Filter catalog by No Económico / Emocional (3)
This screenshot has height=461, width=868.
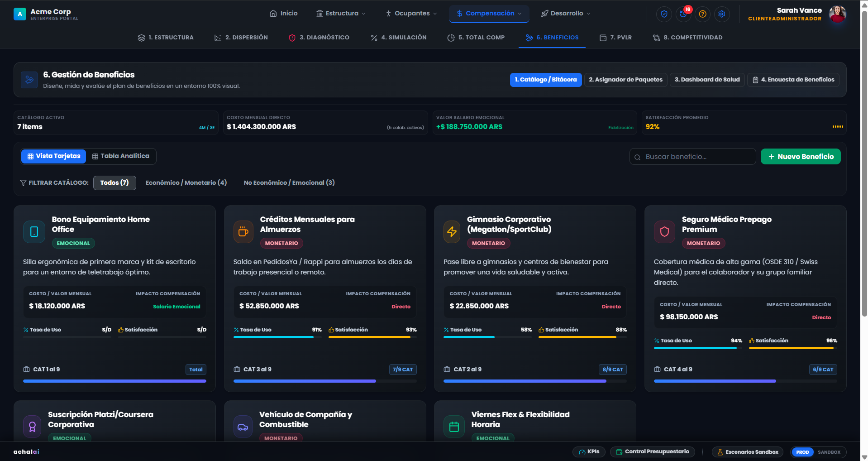tap(289, 183)
